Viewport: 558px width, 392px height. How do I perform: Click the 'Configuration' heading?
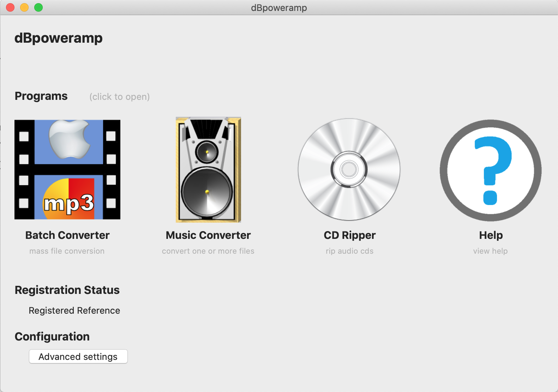52,337
